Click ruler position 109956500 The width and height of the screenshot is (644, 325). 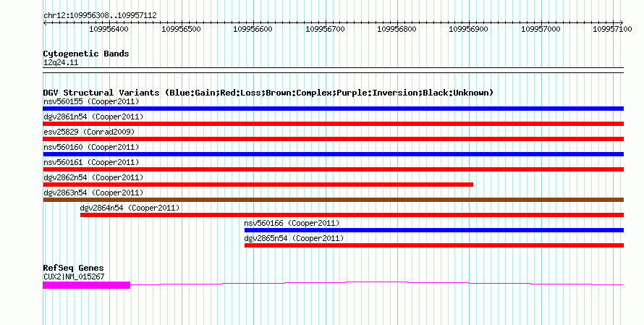click(181, 29)
